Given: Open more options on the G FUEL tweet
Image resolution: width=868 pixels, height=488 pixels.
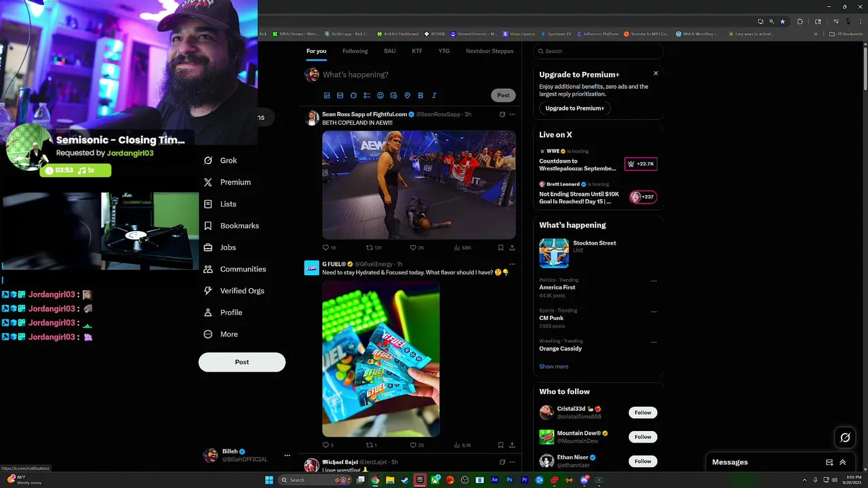Looking at the screenshot, I should (x=512, y=264).
